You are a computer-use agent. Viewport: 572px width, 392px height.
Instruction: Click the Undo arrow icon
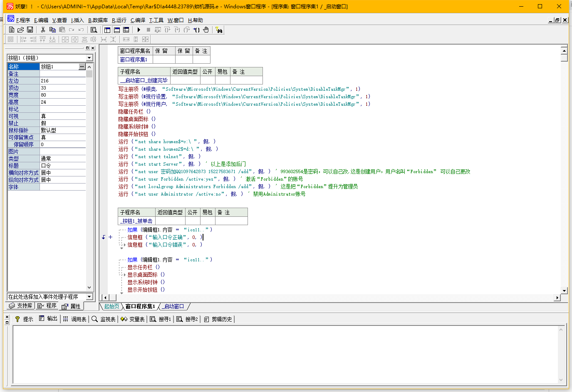point(81,30)
